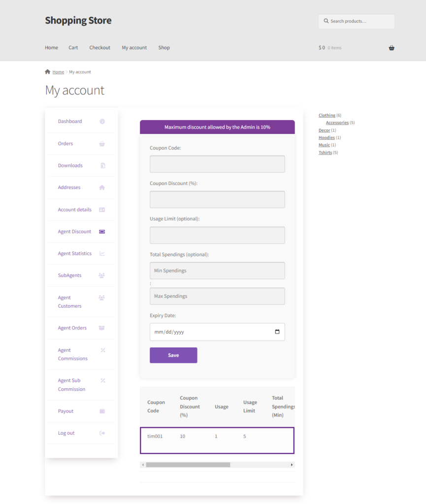This screenshot has height=504, width=426.
Task: Click the Agent Statistics chart icon
Action: [x=102, y=253]
